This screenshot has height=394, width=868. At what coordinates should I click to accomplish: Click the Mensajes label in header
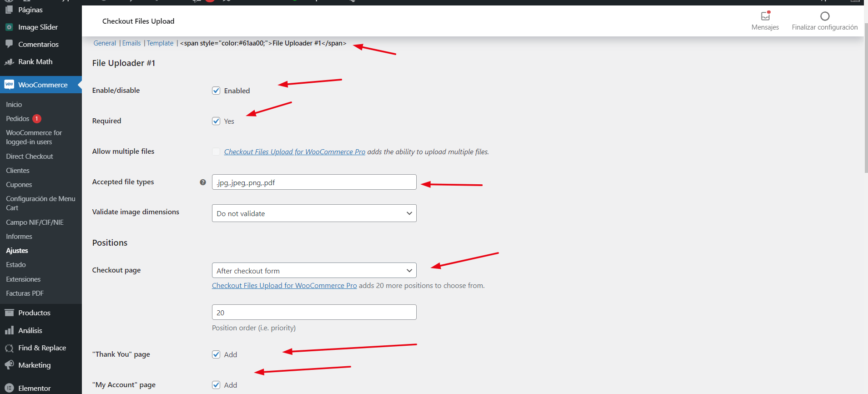tap(765, 27)
